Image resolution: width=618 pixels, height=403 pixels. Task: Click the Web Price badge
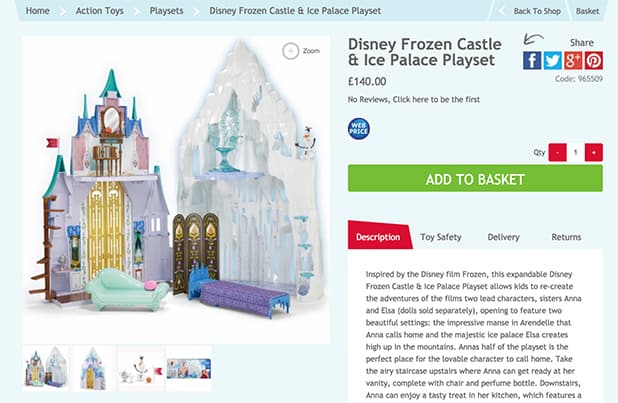tap(359, 129)
